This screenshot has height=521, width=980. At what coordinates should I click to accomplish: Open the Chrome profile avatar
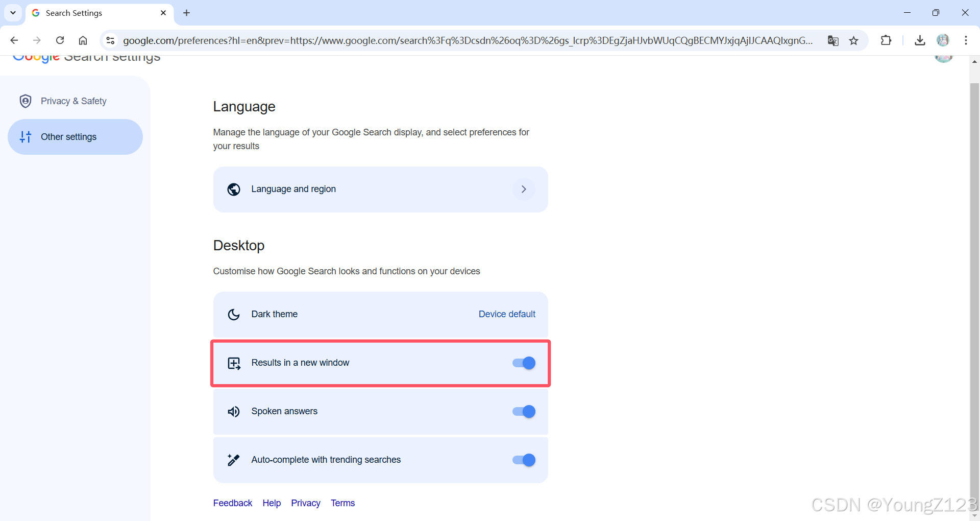click(943, 40)
